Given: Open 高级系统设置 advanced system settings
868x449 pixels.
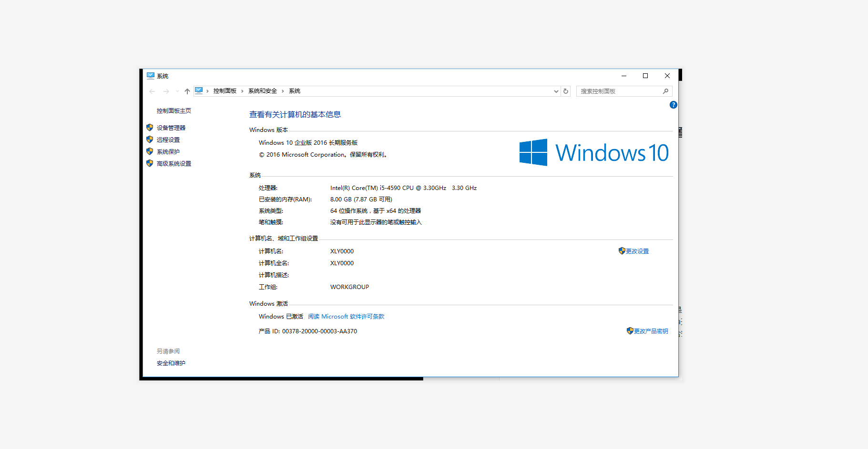Looking at the screenshot, I should [x=174, y=163].
